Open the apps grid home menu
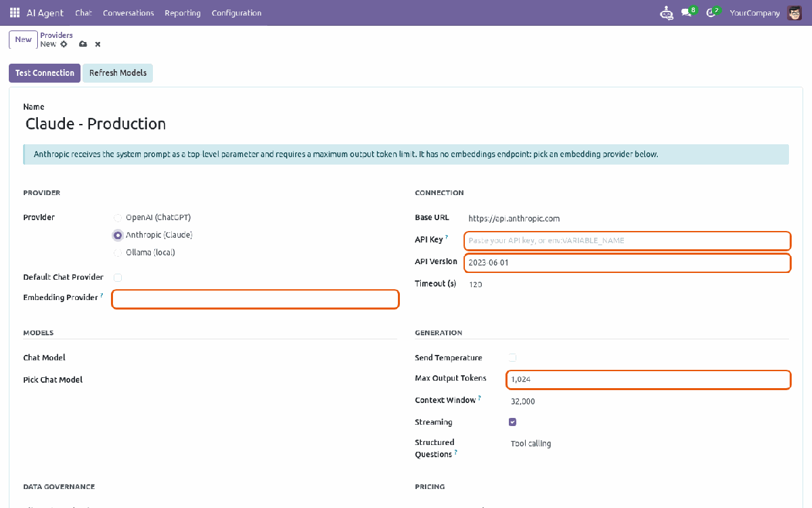This screenshot has height=508, width=812. [x=15, y=13]
